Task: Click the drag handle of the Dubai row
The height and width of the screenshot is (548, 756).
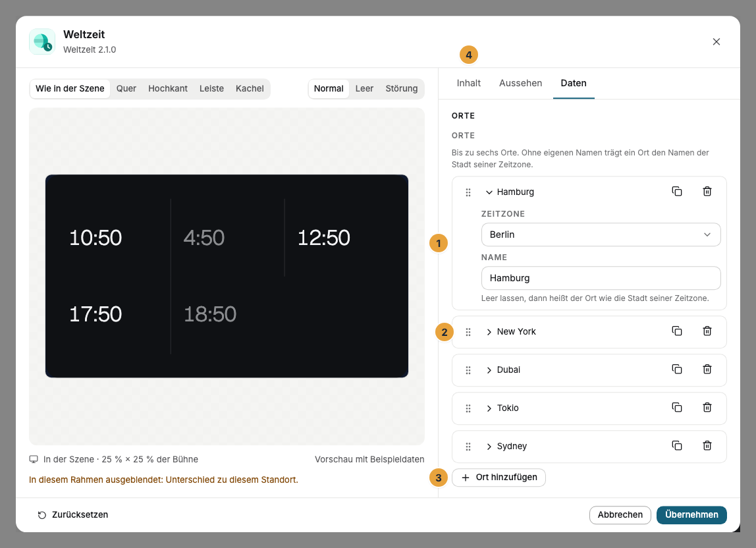Action: [468, 370]
